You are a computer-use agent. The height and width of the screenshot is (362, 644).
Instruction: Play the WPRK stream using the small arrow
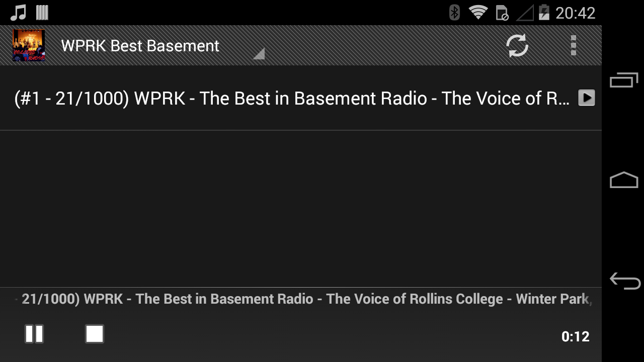pos(586,98)
